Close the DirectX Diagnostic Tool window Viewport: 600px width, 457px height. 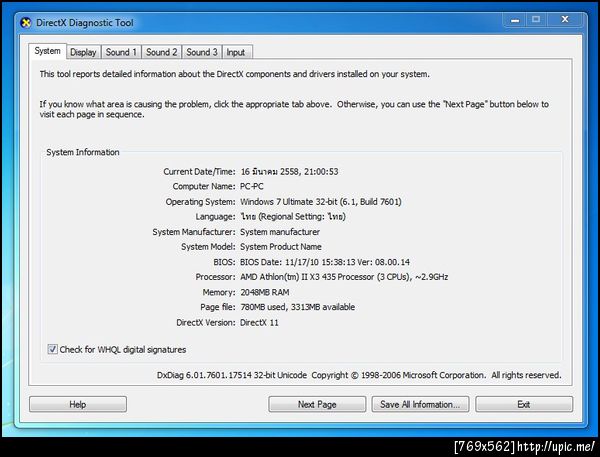[x=565, y=20]
